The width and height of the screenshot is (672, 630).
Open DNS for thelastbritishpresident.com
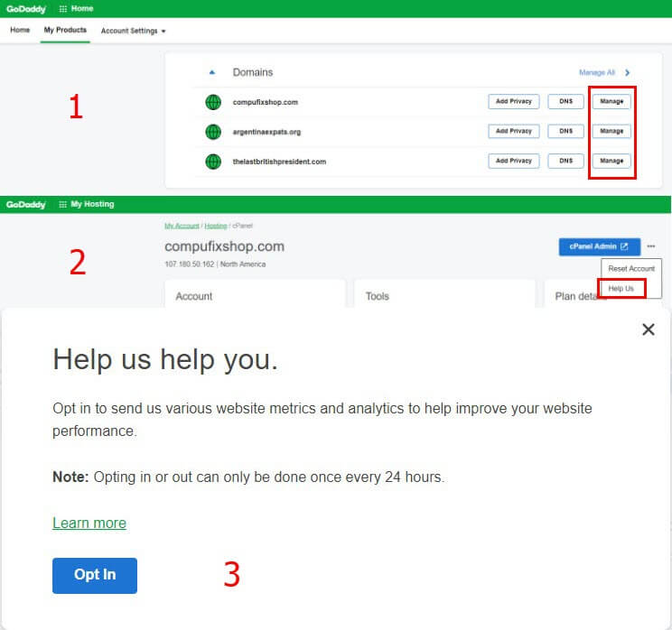pos(565,161)
